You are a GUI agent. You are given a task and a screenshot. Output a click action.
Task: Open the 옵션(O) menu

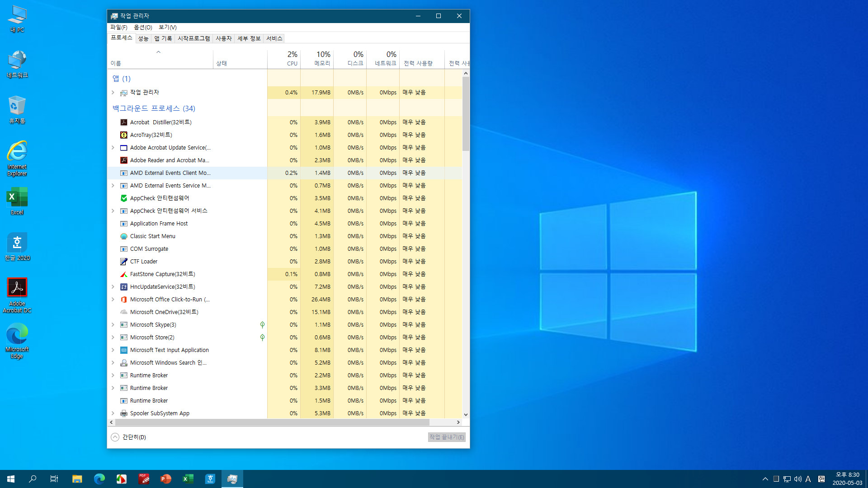click(143, 28)
